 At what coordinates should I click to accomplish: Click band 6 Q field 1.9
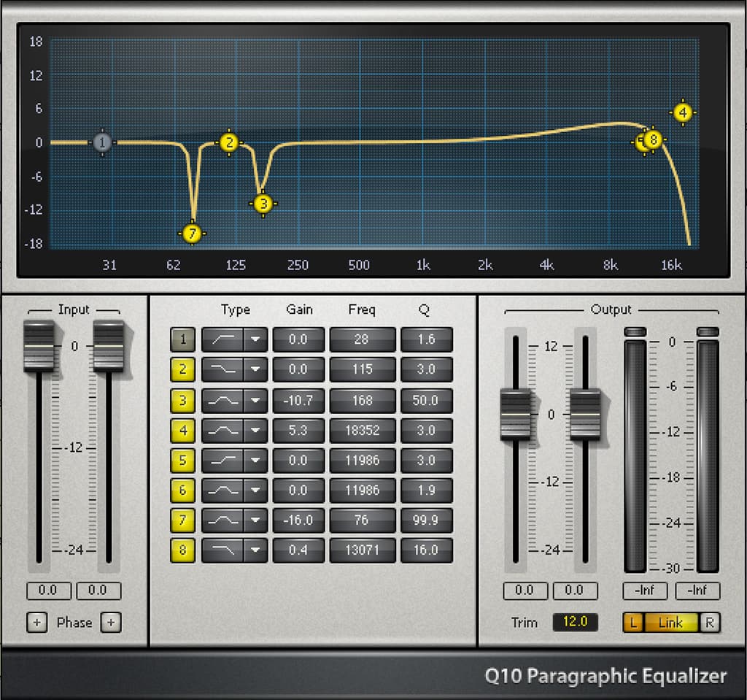point(426,491)
